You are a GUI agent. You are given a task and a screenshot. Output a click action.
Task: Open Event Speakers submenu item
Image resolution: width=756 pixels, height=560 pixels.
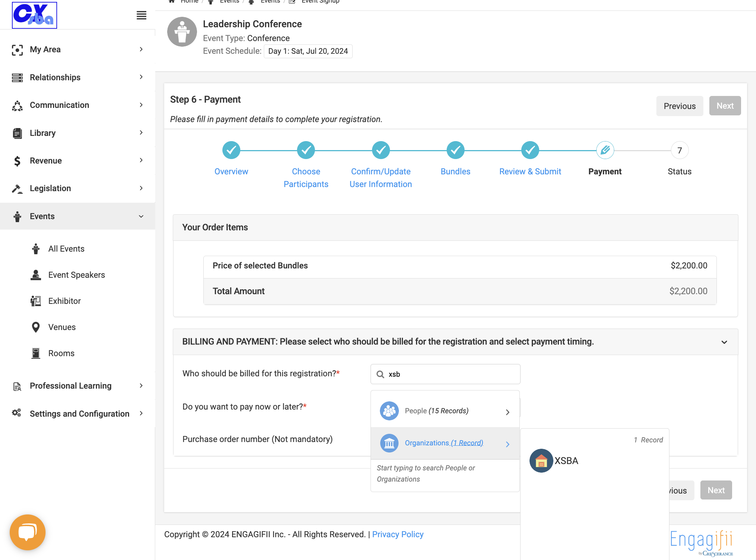click(x=76, y=275)
